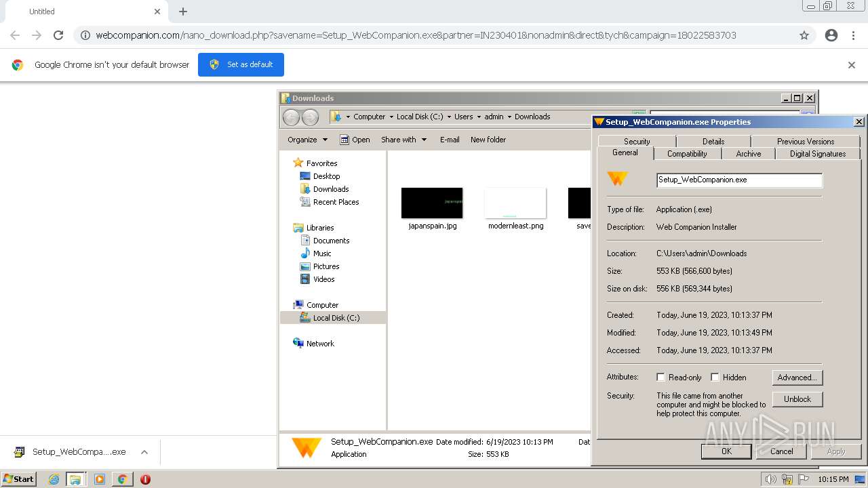Open Windows Explorer taskbar icon
The width and height of the screenshot is (868, 488).
(75, 479)
